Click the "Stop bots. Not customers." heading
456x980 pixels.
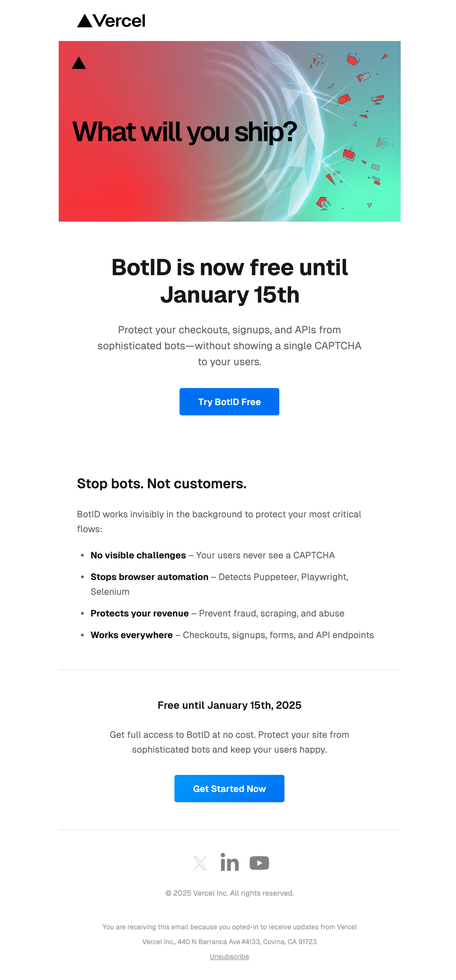[161, 483]
